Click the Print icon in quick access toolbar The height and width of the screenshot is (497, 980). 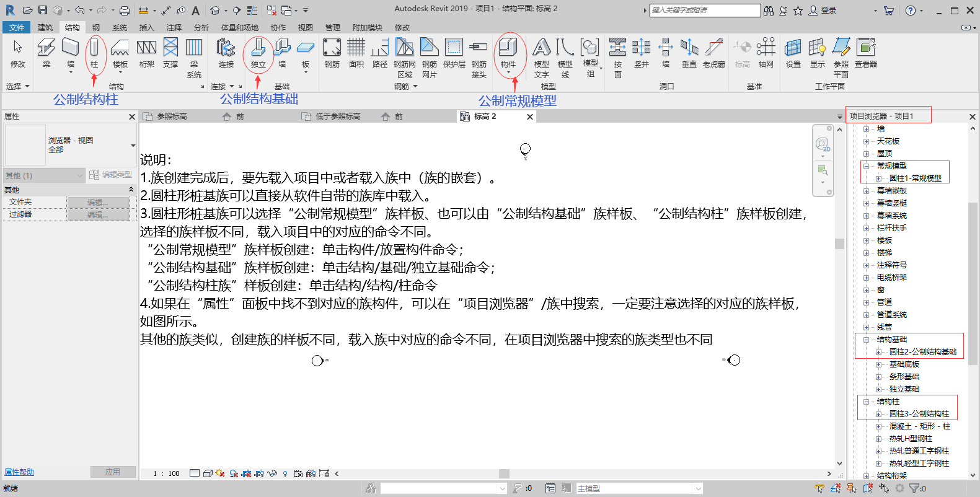click(125, 10)
